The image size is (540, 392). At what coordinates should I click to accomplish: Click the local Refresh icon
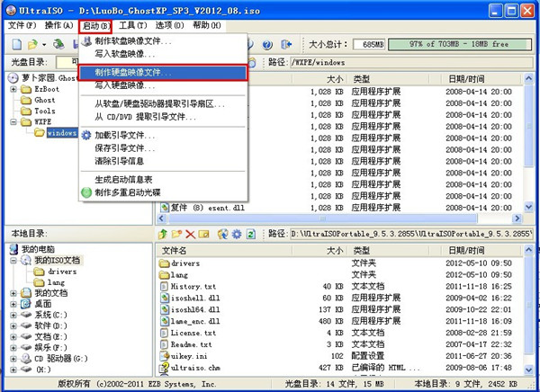pyautogui.click(x=251, y=234)
